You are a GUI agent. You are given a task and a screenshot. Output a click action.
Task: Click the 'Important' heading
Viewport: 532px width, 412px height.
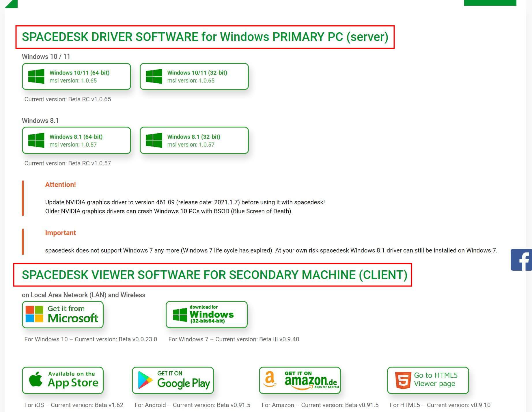[x=61, y=233]
